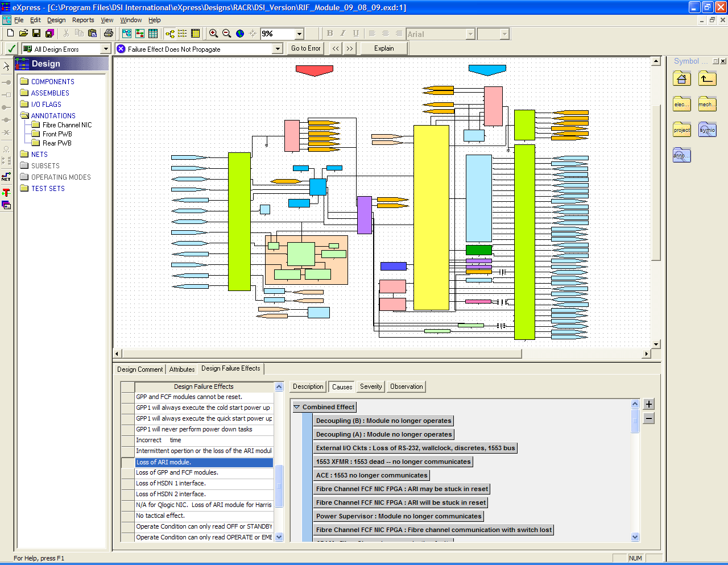This screenshot has width=728, height=565.
Task: Toggle the yellow grid view button
Action: coord(196,34)
